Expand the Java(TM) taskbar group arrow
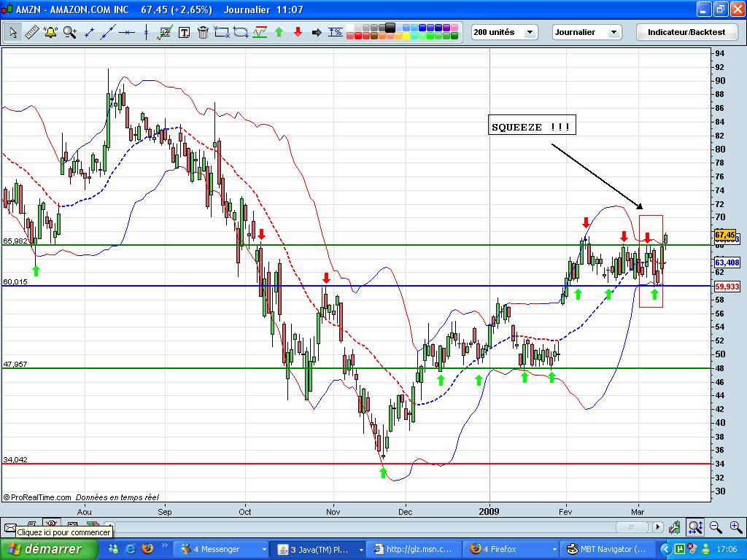747x560 pixels. click(x=361, y=550)
